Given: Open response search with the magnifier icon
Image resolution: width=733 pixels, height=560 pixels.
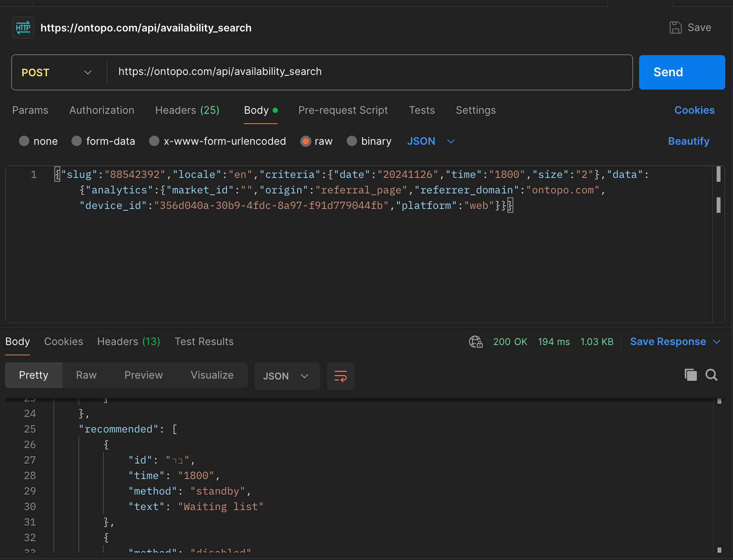Looking at the screenshot, I should (711, 375).
